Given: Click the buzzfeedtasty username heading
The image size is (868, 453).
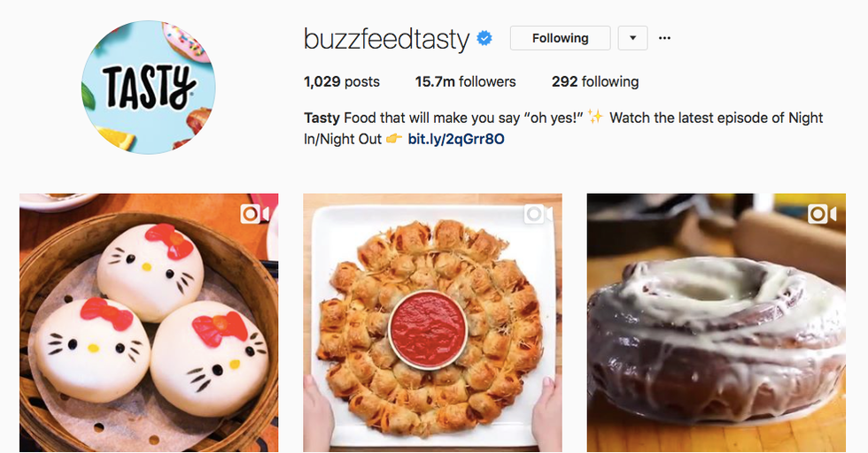Looking at the screenshot, I should point(386,39).
